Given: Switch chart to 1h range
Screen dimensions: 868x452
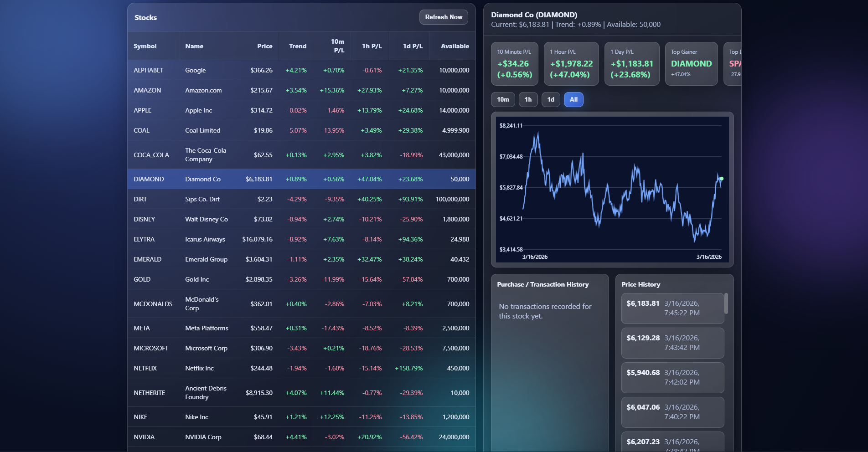Looking at the screenshot, I should point(528,100).
